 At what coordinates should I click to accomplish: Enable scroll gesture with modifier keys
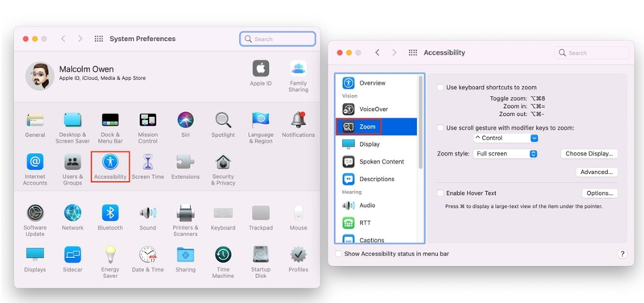point(440,128)
